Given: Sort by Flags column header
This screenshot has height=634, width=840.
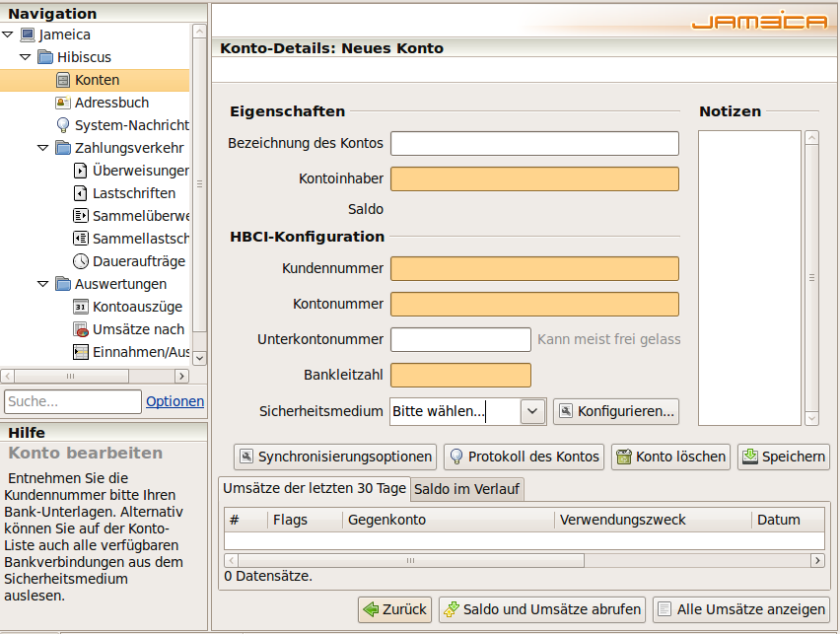Looking at the screenshot, I should coord(305,520).
